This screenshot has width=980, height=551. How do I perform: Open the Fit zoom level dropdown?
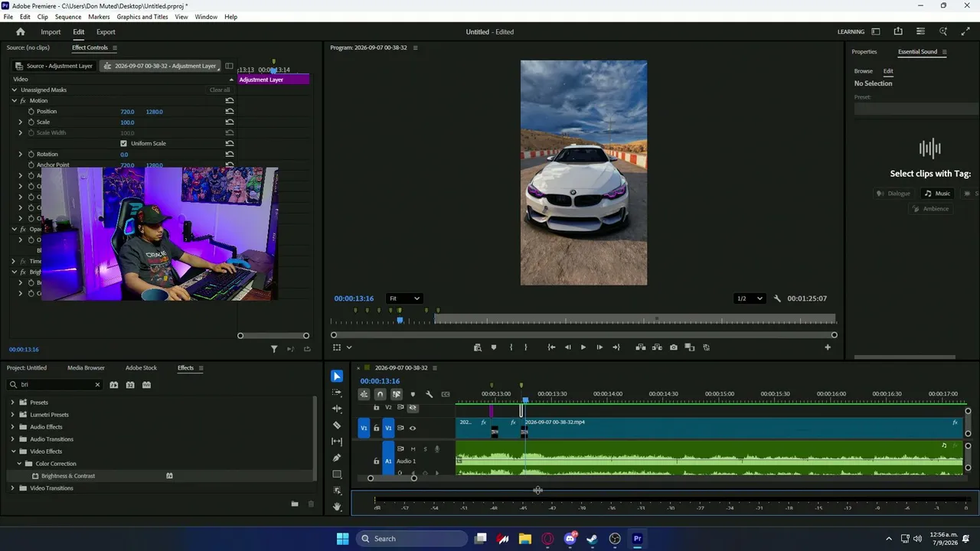coord(404,298)
